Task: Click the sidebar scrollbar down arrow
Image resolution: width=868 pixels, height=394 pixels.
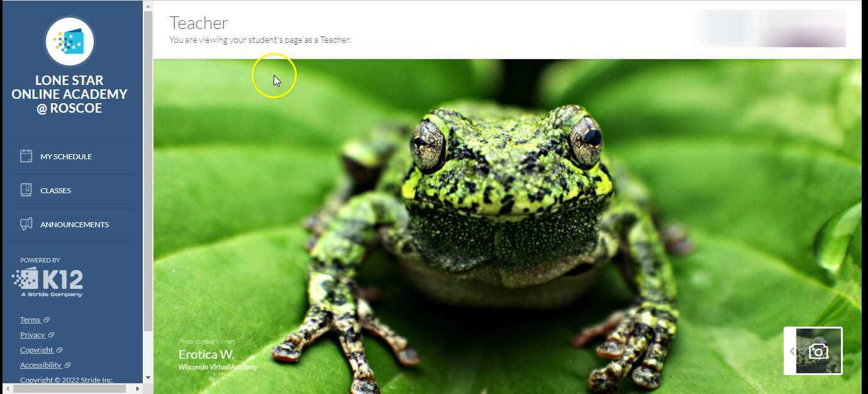Action: (x=148, y=378)
